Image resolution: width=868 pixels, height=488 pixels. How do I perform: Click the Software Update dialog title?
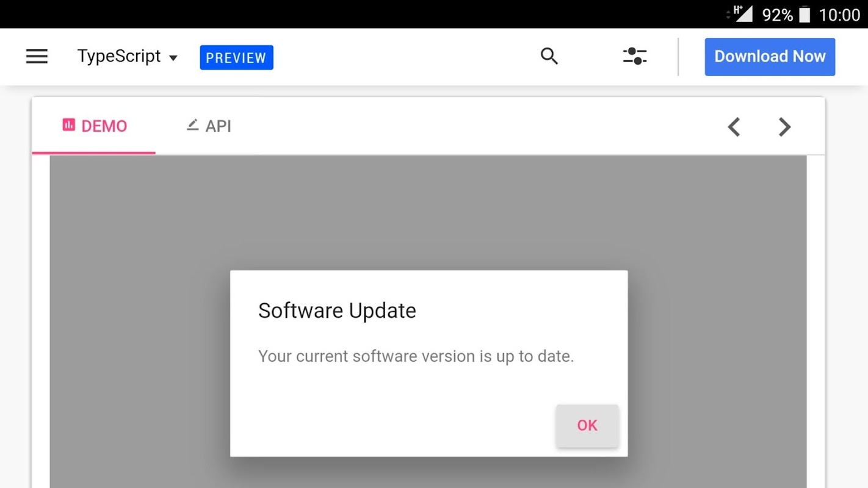coord(337,310)
